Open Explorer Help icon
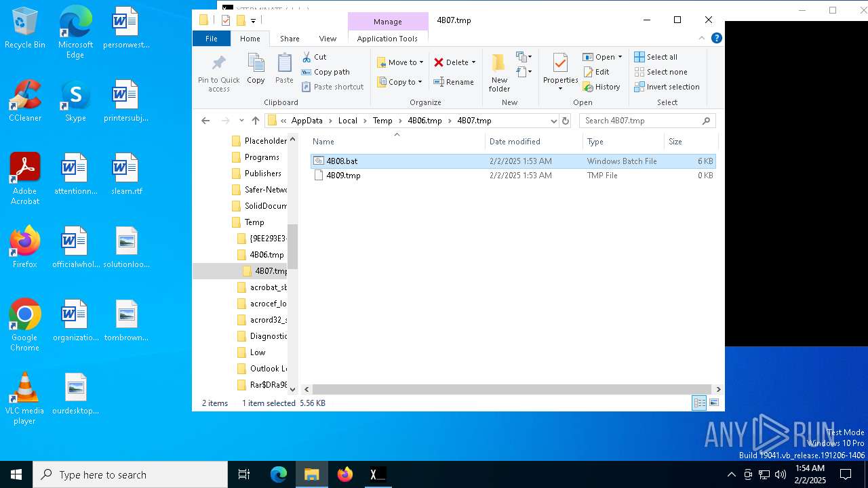 pos(716,39)
